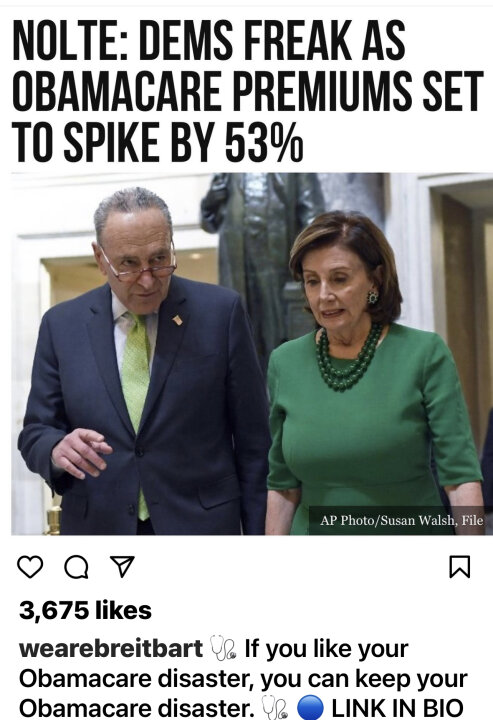View the 3,675 likes list

click(85, 610)
